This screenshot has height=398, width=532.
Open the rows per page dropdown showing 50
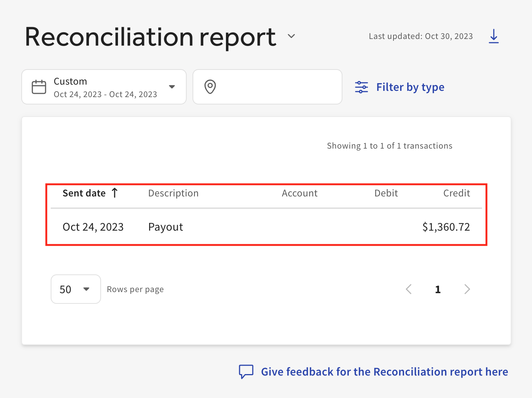pyautogui.click(x=76, y=289)
